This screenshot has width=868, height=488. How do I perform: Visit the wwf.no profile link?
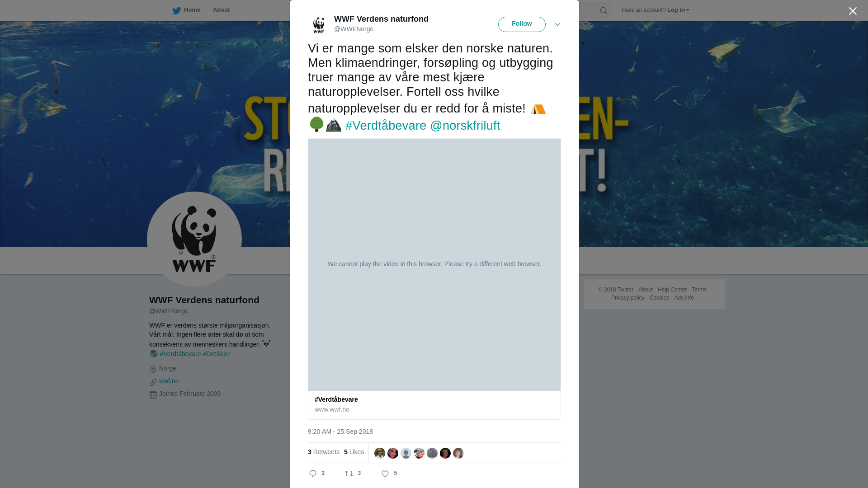pos(169,381)
